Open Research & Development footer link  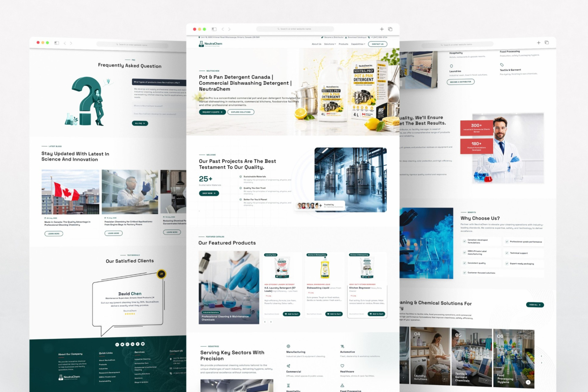tap(109, 373)
